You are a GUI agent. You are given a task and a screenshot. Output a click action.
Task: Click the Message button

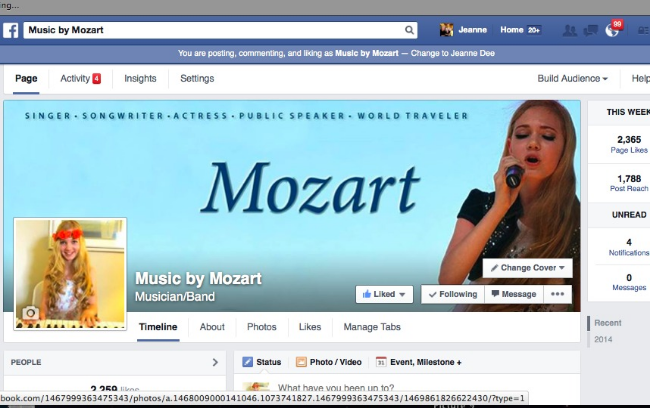pyautogui.click(x=514, y=294)
